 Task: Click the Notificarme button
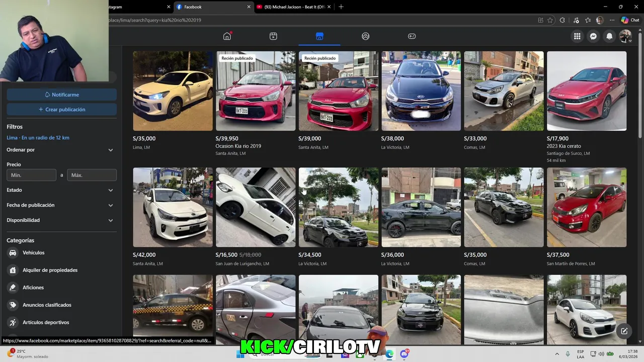click(x=61, y=95)
